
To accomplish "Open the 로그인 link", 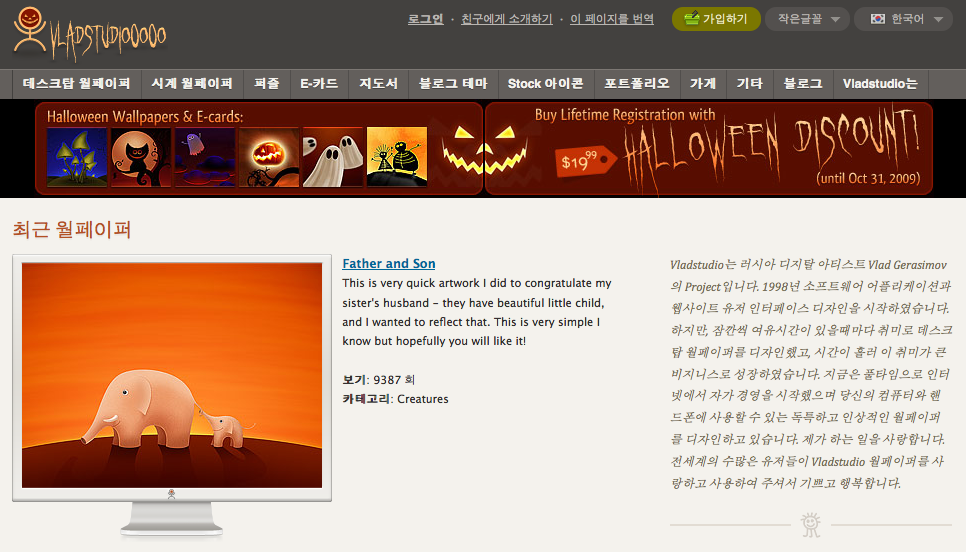I will (x=426, y=19).
